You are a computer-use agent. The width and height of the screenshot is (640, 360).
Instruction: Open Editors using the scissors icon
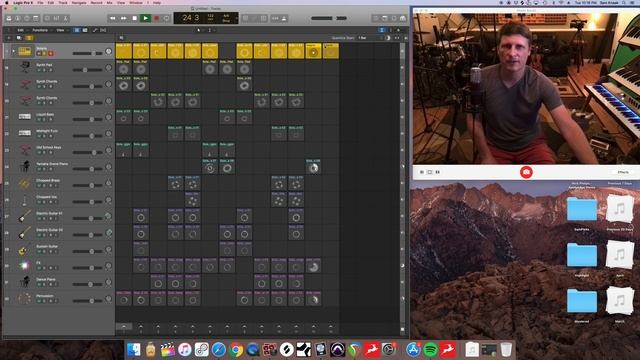[65, 18]
